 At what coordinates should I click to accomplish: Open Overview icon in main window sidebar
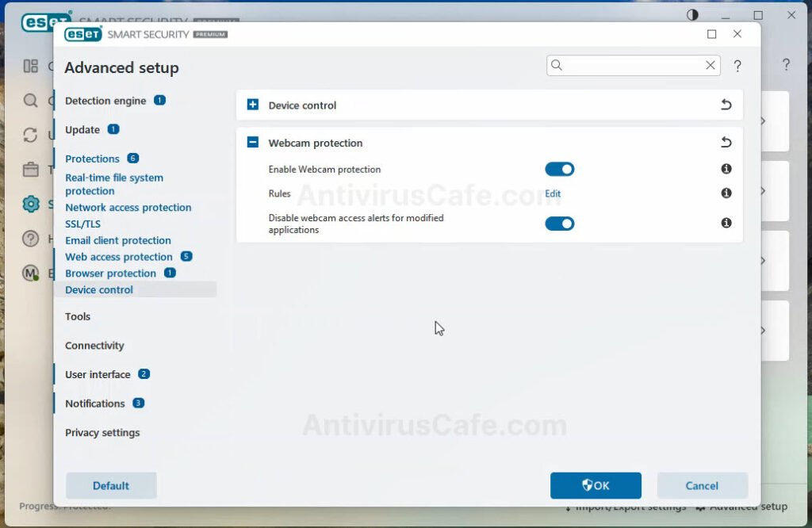click(x=31, y=67)
